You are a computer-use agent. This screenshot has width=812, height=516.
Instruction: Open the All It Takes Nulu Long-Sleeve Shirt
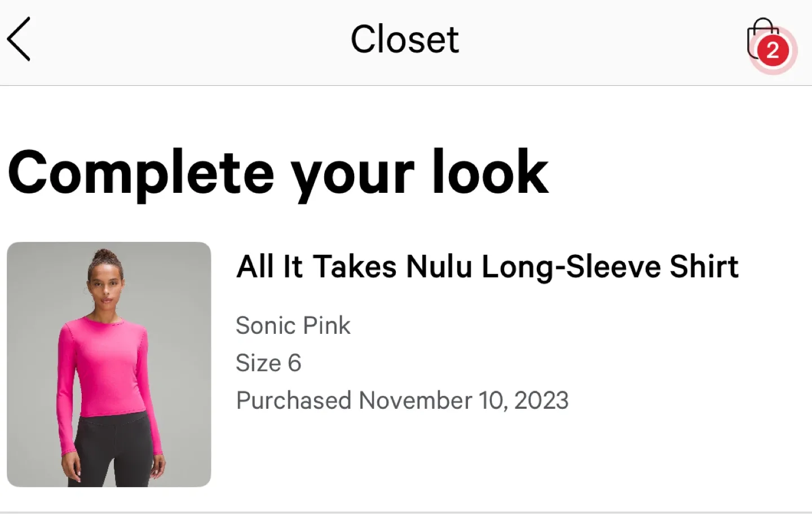(487, 266)
